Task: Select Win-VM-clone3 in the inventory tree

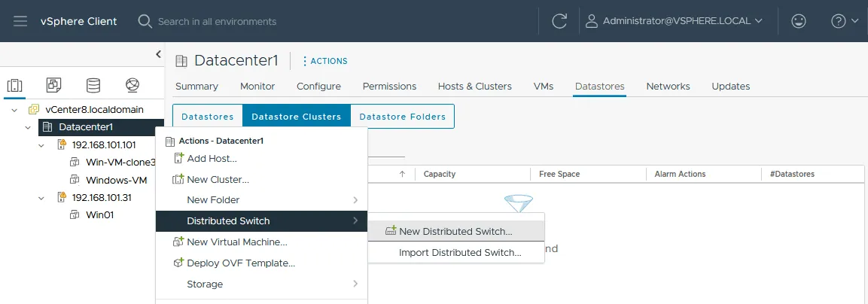Action: point(120,163)
